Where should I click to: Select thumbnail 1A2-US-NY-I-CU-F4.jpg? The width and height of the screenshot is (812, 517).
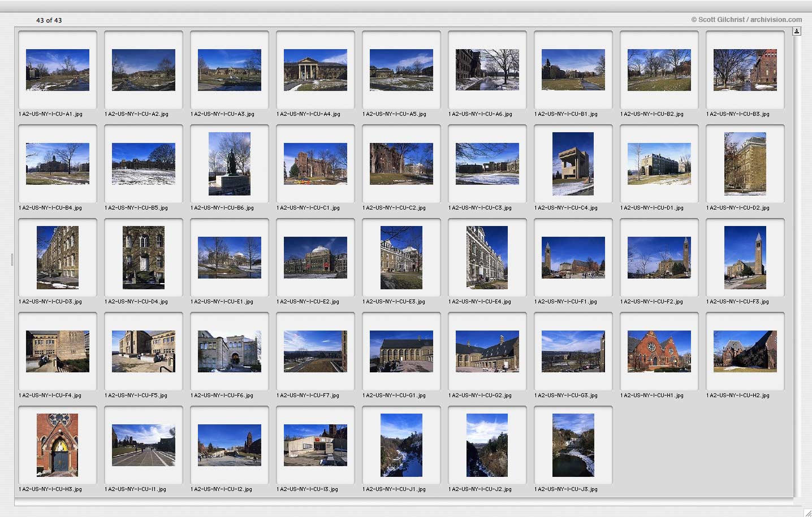[x=58, y=351]
